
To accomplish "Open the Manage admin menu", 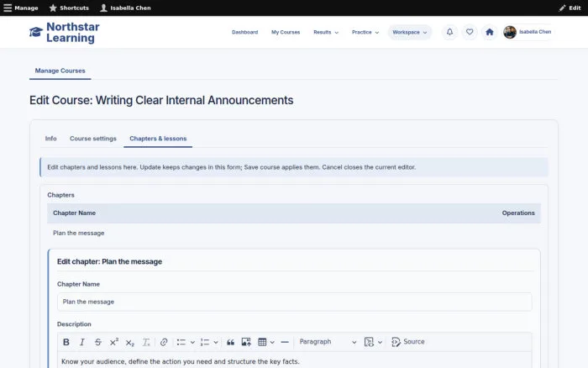I will (x=21, y=8).
